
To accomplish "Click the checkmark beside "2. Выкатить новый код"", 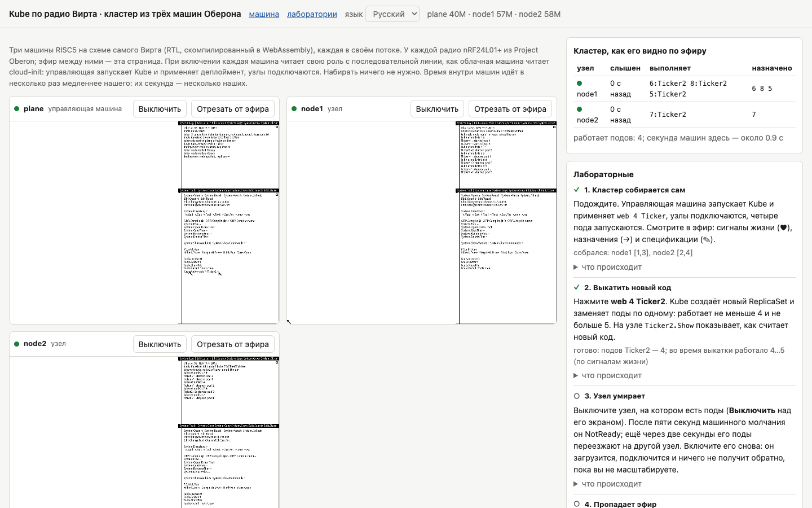I will click(576, 288).
